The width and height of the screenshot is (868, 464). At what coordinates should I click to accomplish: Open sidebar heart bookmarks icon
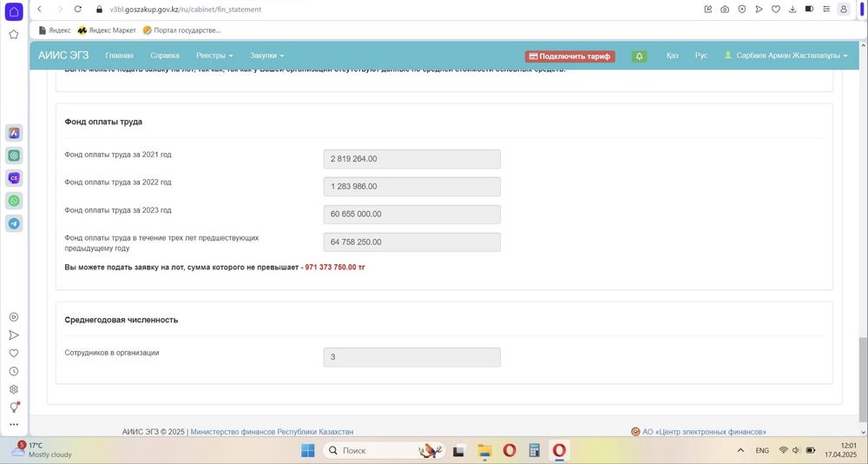click(14, 353)
